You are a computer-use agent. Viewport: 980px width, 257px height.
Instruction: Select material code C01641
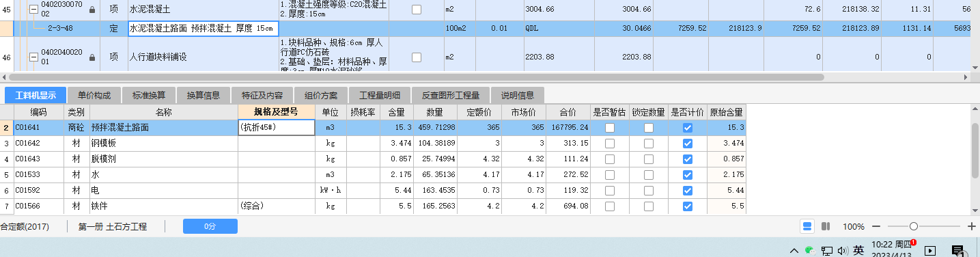click(x=39, y=128)
